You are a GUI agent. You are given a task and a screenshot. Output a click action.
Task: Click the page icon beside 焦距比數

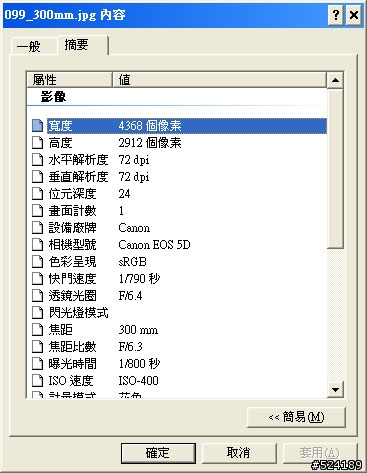click(38, 347)
